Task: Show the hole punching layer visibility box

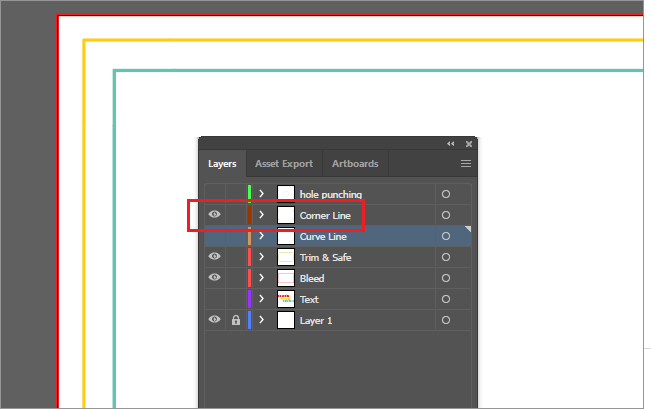Action: [x=215, y=194]
